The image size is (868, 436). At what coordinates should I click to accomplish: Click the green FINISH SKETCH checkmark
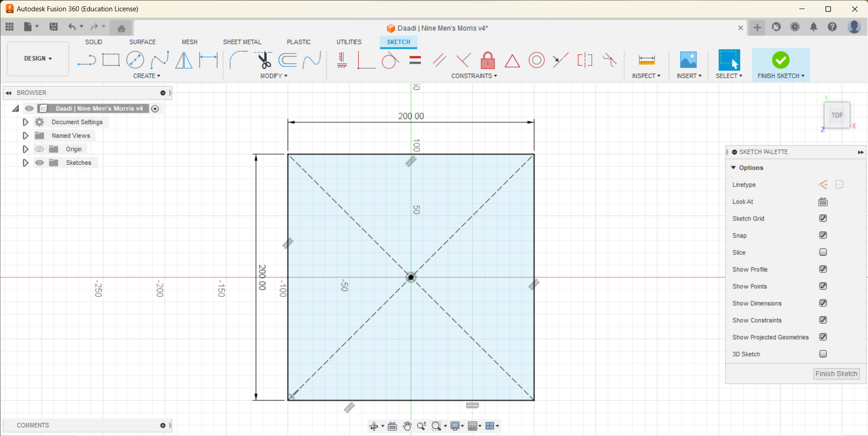[781, 60]
